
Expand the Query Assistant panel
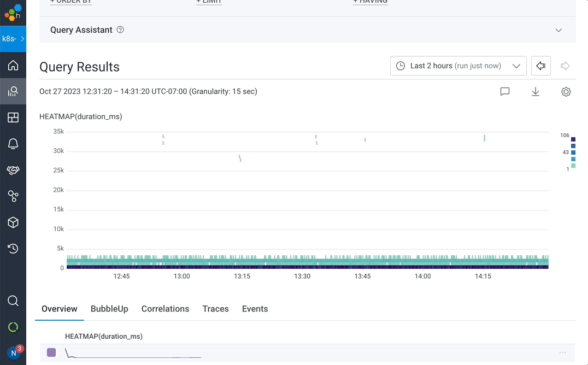tap(558, 30)
